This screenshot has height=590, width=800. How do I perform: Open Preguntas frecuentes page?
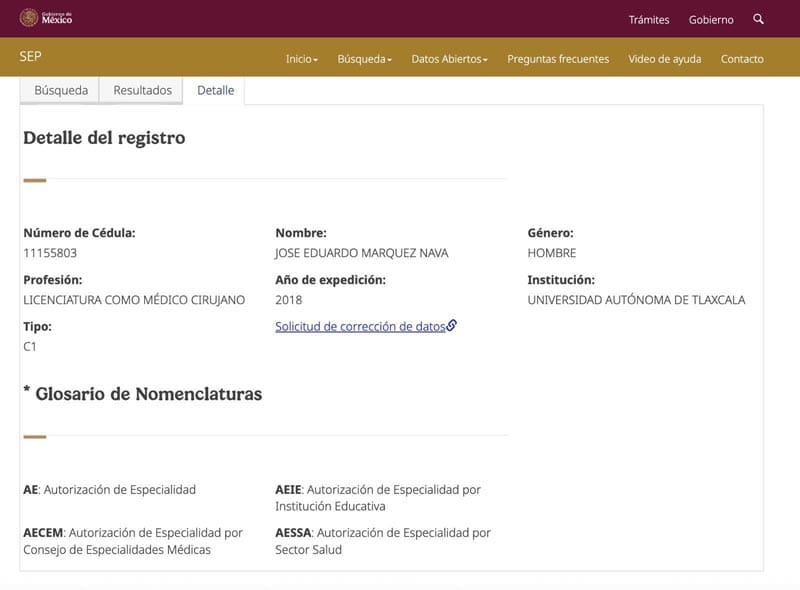(558, 59)
